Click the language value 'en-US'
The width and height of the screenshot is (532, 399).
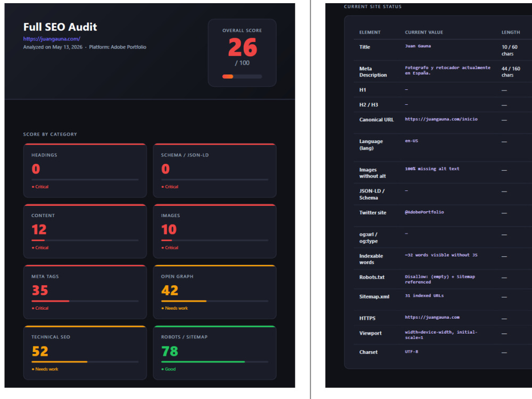point(411,141)
